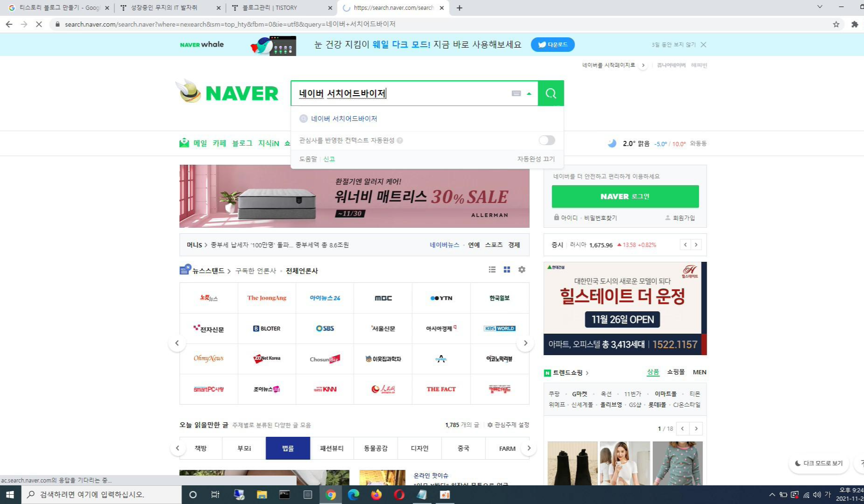Toggle the context autocomplete switch
864x504 pixels.
[x=547, y=140]
